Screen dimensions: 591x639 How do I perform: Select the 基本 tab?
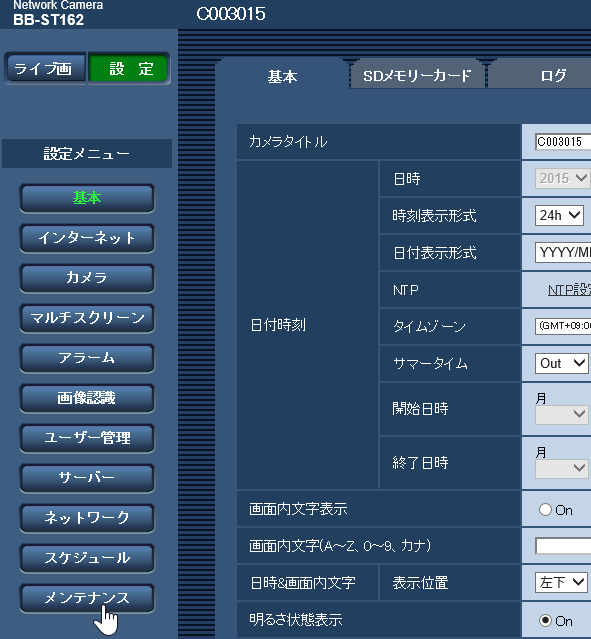pos(282,76)
